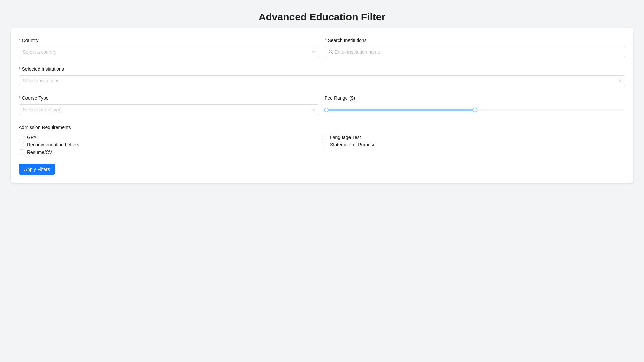Click the search magnifier icon
This screenshot has height=362, width=644.
point(331,52)
